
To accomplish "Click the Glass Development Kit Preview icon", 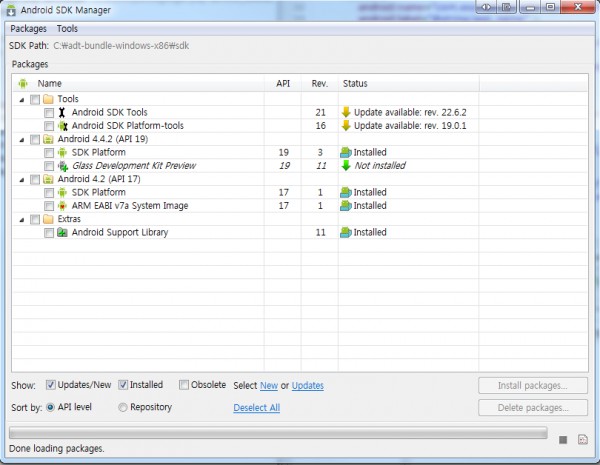I will click(63, 166).
